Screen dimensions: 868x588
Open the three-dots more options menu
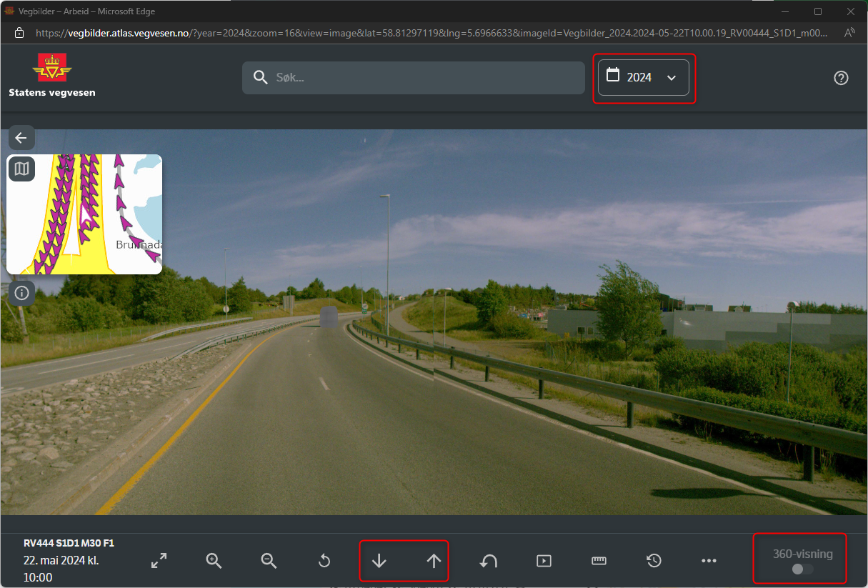[x=709, y=561]
